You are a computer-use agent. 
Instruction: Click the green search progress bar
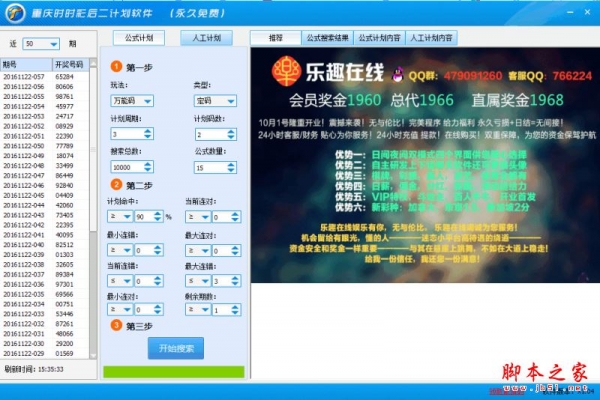click(x=174, y=372)
